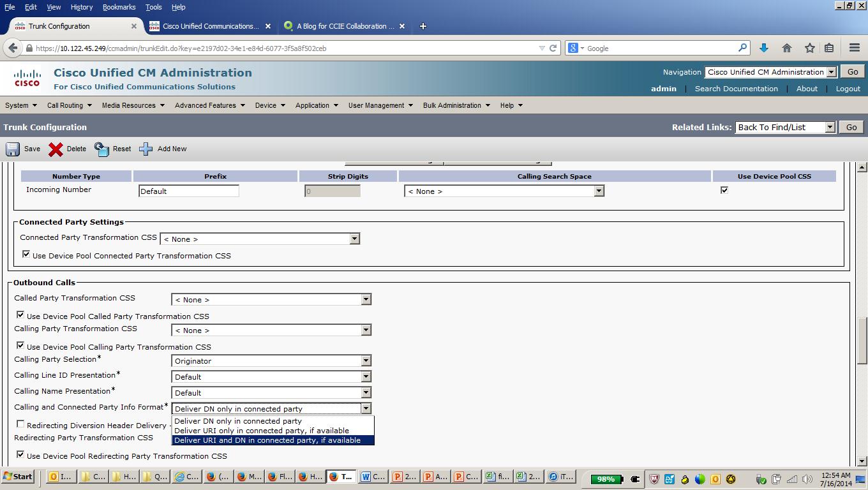Click the McAfee shield tray icon
868x490 pixels.
coord(654,479)
